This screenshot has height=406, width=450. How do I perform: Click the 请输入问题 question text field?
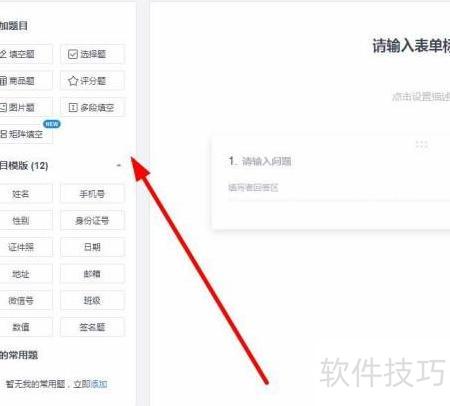(x=266, y=161)
